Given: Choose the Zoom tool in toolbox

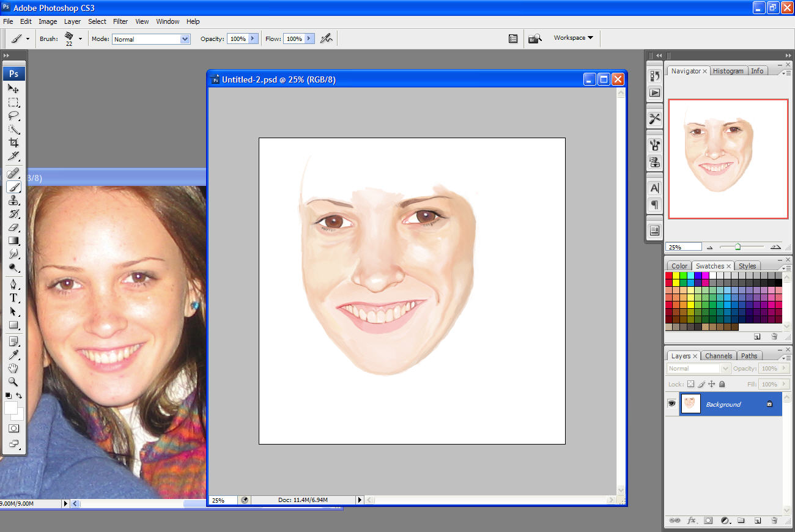Looking at the screenshot, I should tap(13, 382).
